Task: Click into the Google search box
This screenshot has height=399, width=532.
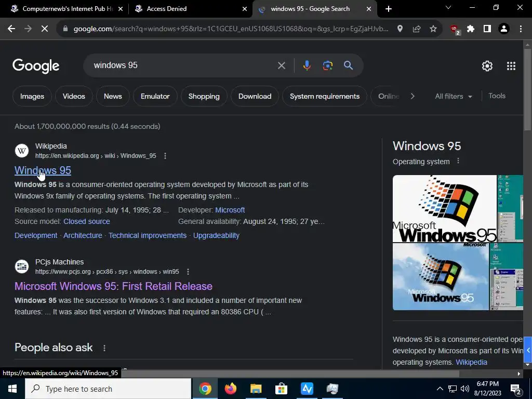Action: [183, 65]
